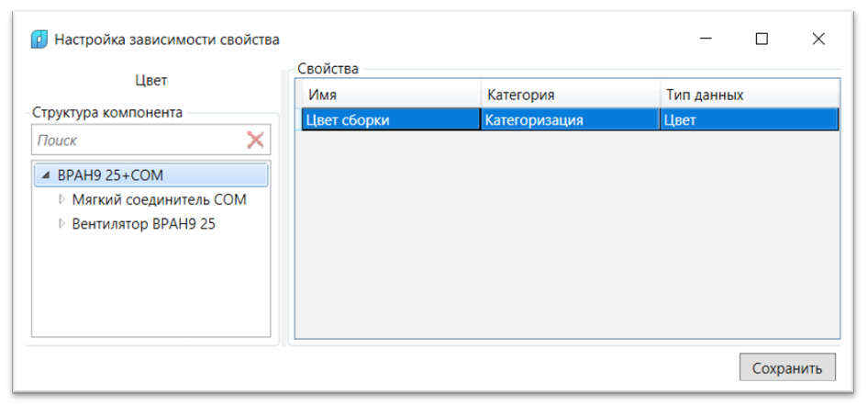Maximize the dialog window

point(762,39)
